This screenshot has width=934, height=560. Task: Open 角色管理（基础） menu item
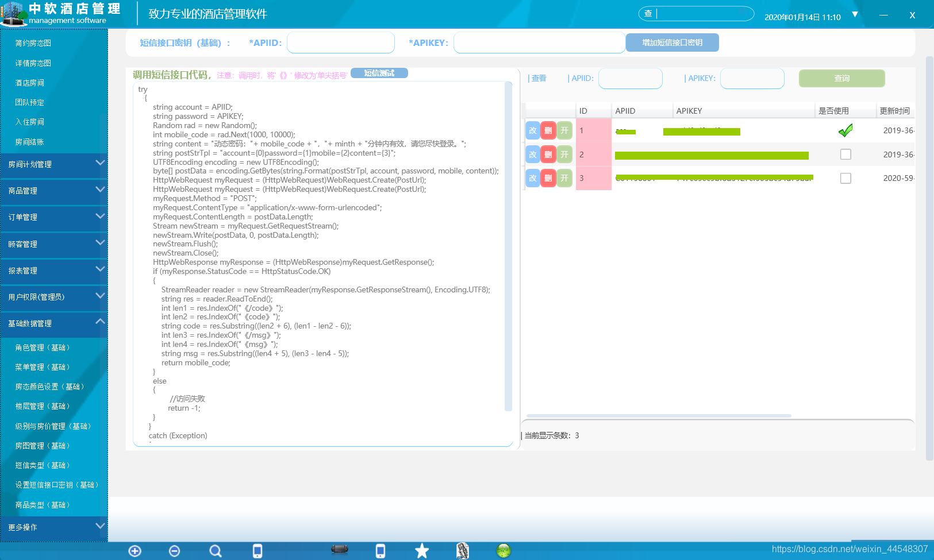click(x=44, y=347)
